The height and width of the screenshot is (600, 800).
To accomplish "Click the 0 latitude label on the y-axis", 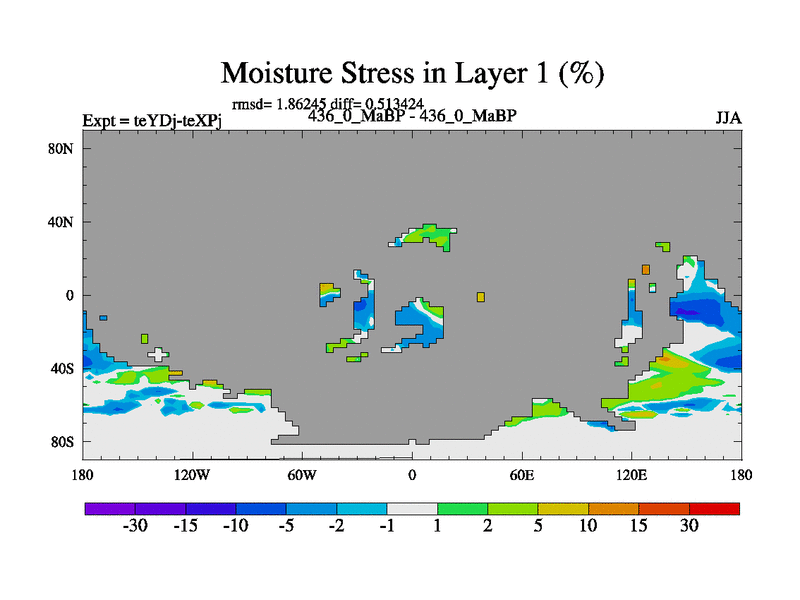I will 71,295.
